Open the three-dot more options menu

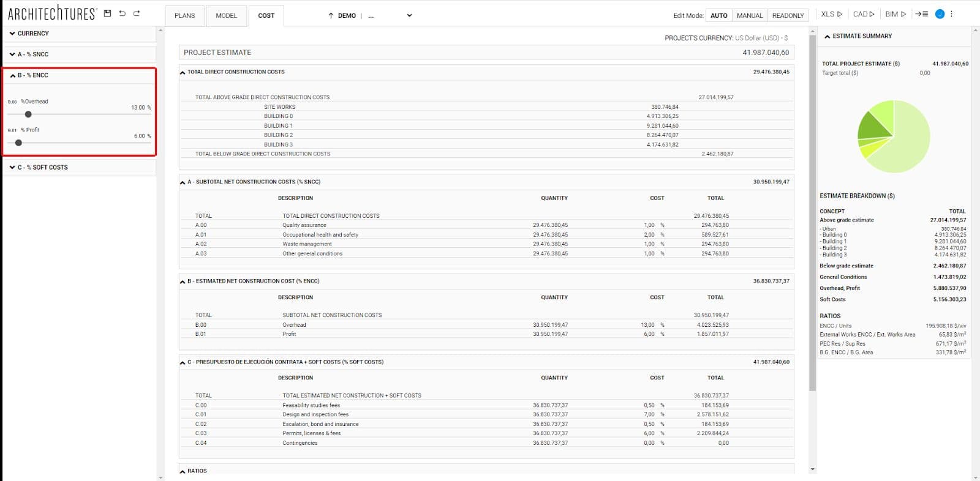point(951,14)
